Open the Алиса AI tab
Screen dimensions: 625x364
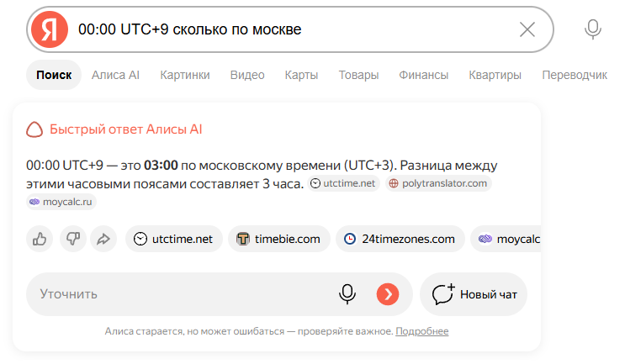115,75
